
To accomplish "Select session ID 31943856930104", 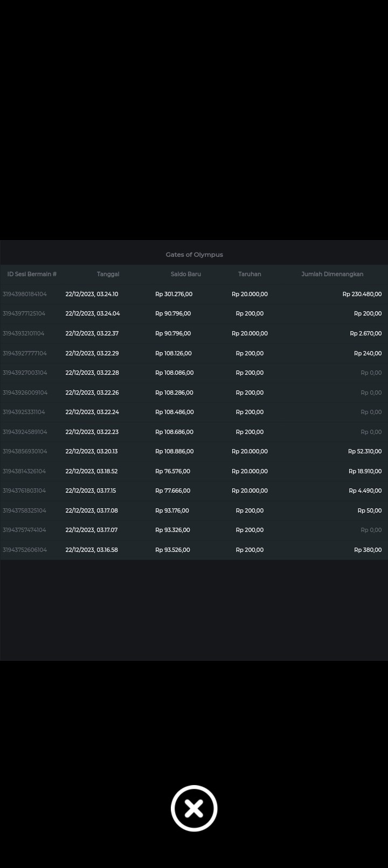I will [x=25, y=451].
